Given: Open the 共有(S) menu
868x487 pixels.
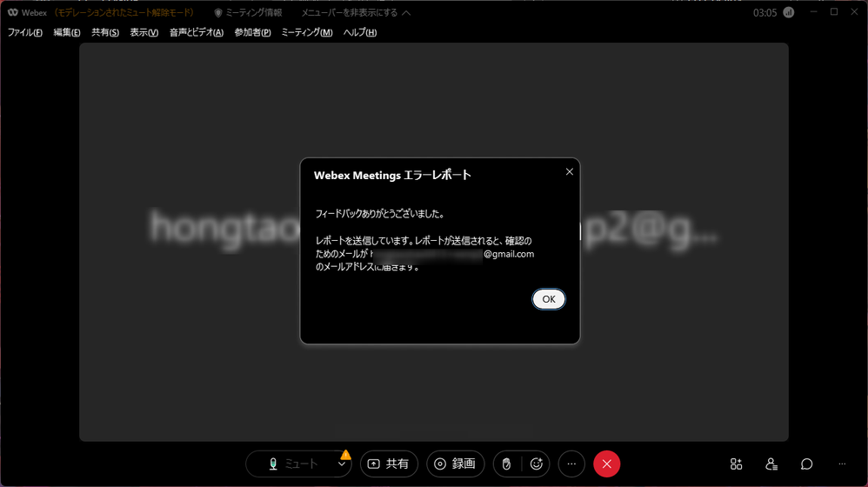Looking at the screenshot, I should (105, 33).
